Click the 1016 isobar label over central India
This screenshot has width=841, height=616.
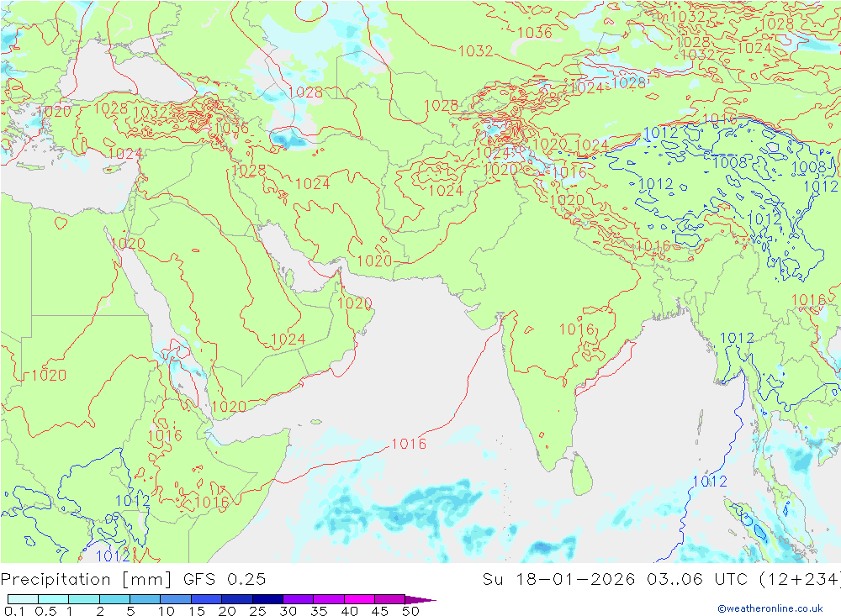click(577, 329)
